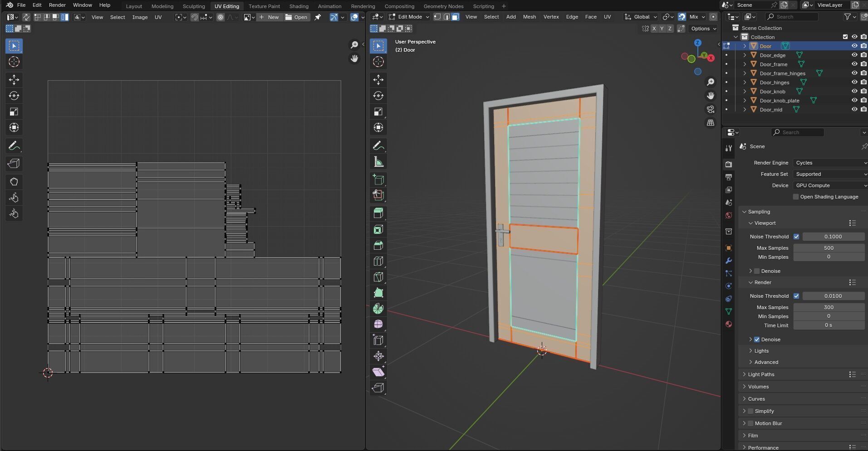Expand Door_hinges in outliner
Screen dimensions: 868x451
745,82
